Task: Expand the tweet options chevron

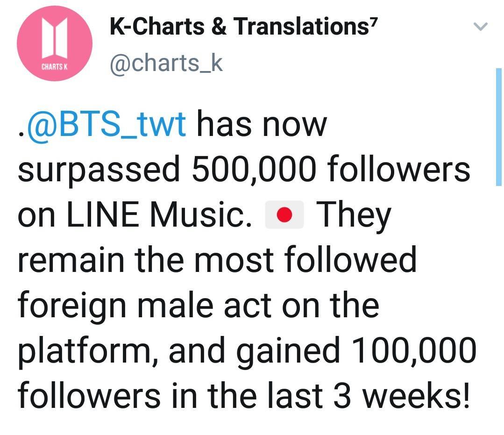Action: pyautogui.click(x=481, y=26)
